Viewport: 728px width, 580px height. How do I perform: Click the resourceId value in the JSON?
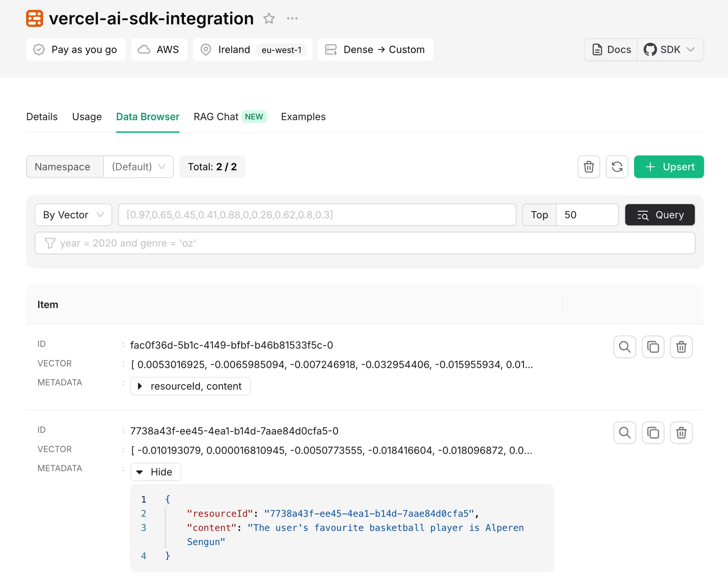(369, 513)
